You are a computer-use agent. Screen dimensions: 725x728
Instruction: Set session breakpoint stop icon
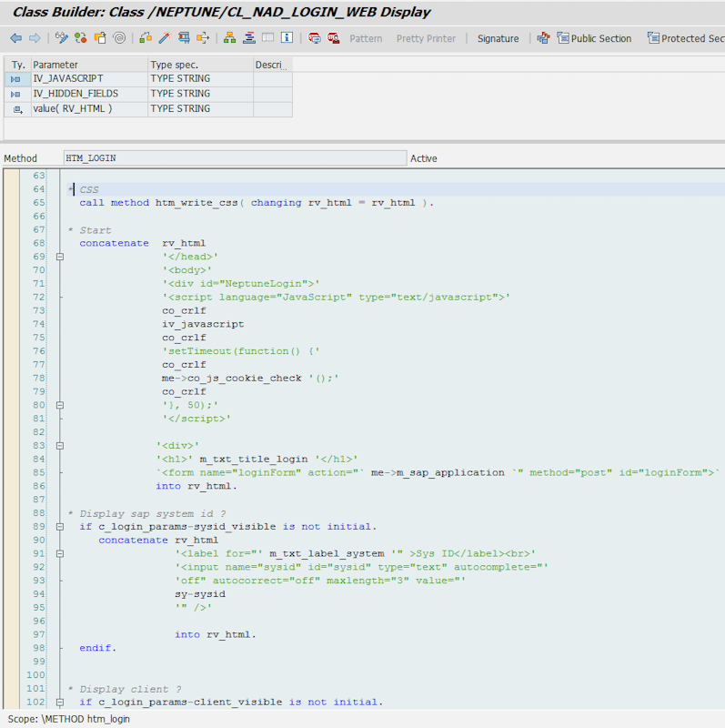pyautogui.click(x=314, y=38)
